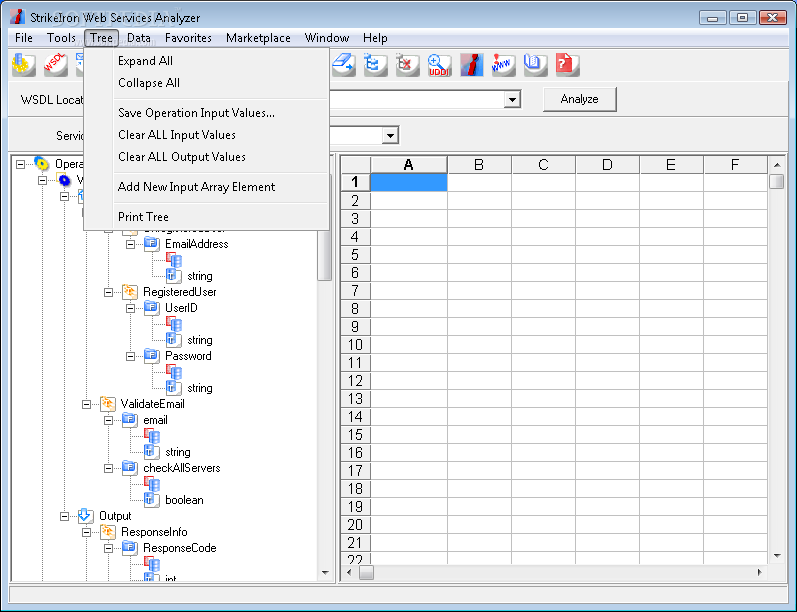The height and width of the screenshot is (612, 797).
Task: Click the UserID field icon in tree
Action: (151, 308)
